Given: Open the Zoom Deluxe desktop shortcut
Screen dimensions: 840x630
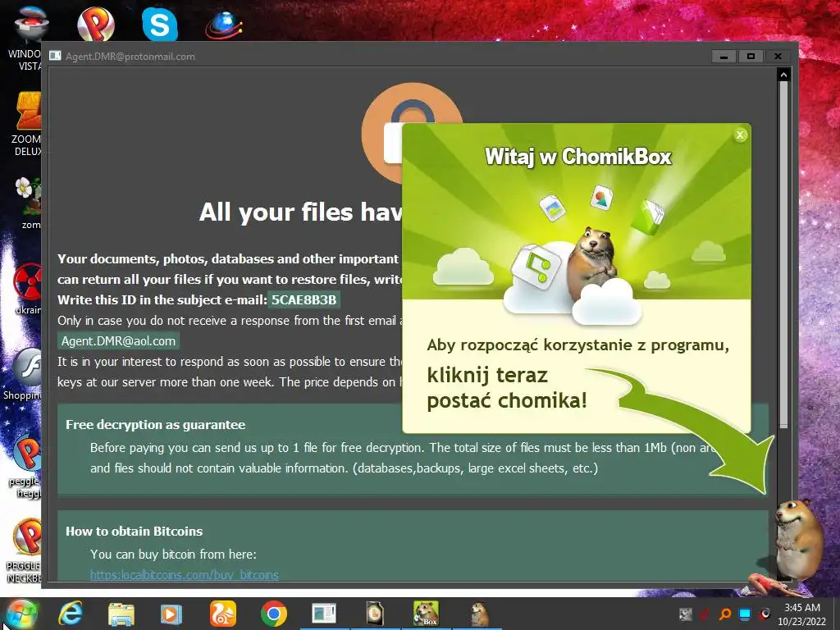Looking at the screenshot, I should tap(27, 125).
